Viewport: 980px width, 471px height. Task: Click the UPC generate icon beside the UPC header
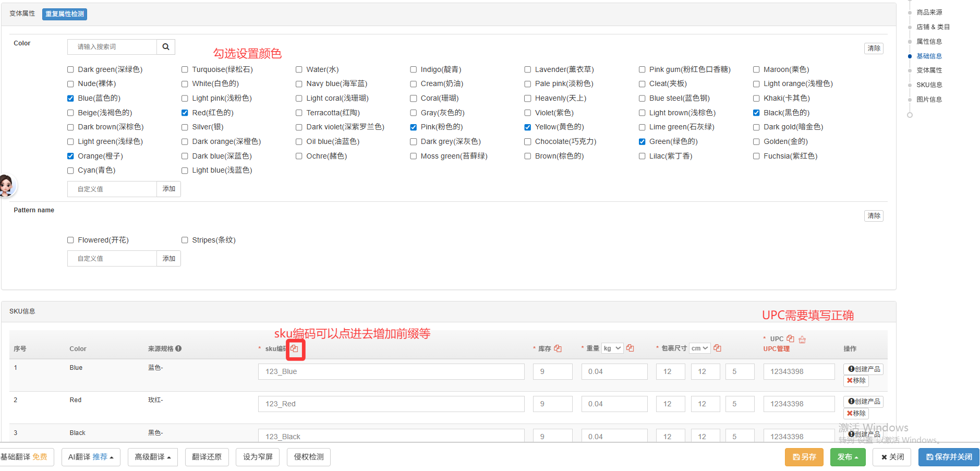point(802,340)
